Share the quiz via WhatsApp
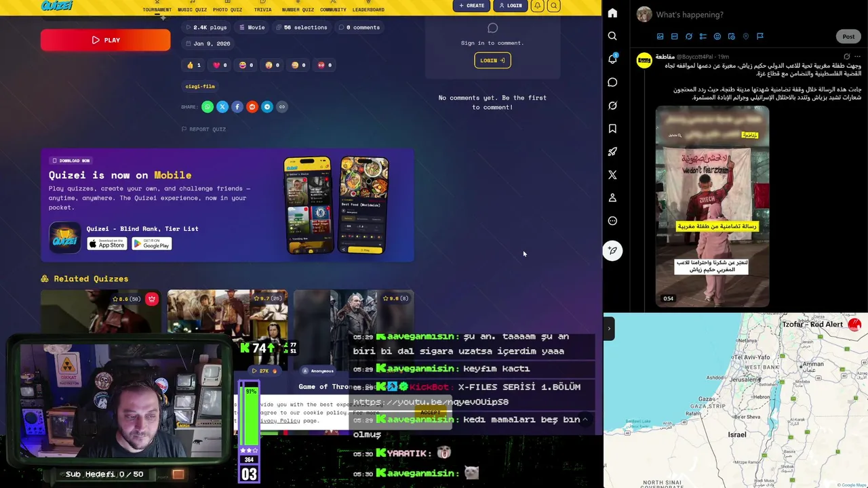Image resolution: width=868 pixels, height=488 pixels. pyautogui.click(x=208, y=106)
